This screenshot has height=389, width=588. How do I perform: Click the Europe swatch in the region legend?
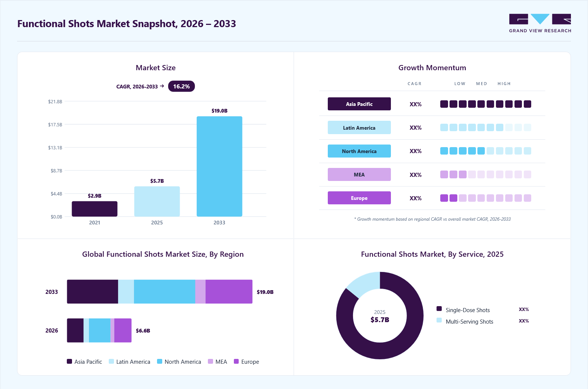pos(236,362)
